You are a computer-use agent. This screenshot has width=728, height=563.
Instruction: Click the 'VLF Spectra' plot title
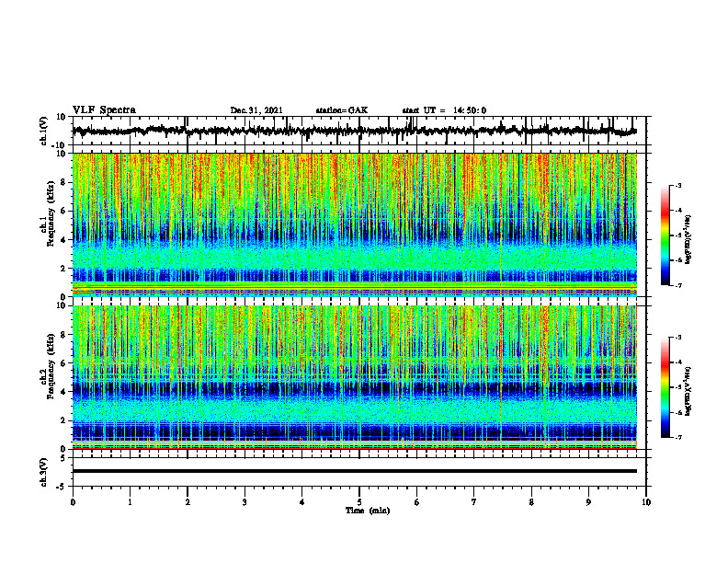pos(104,110)
